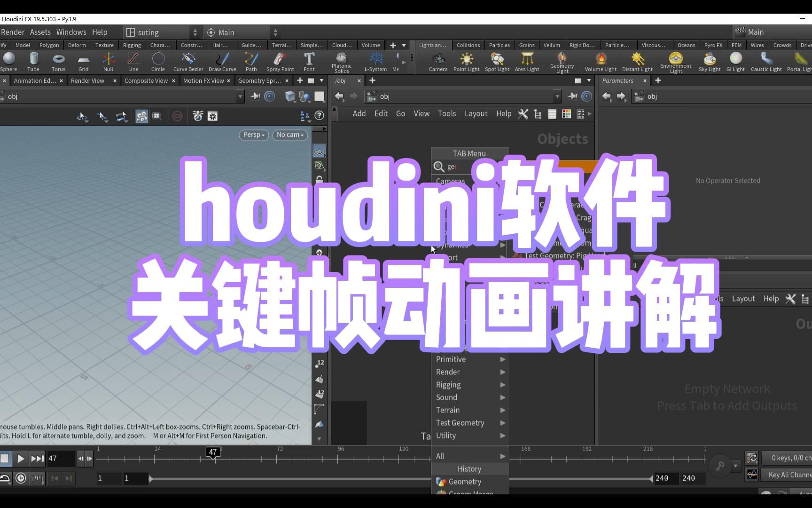This screenshot has width=812, height=508.
Task: Open network editor Layout menu
Action: coord(476,113)
